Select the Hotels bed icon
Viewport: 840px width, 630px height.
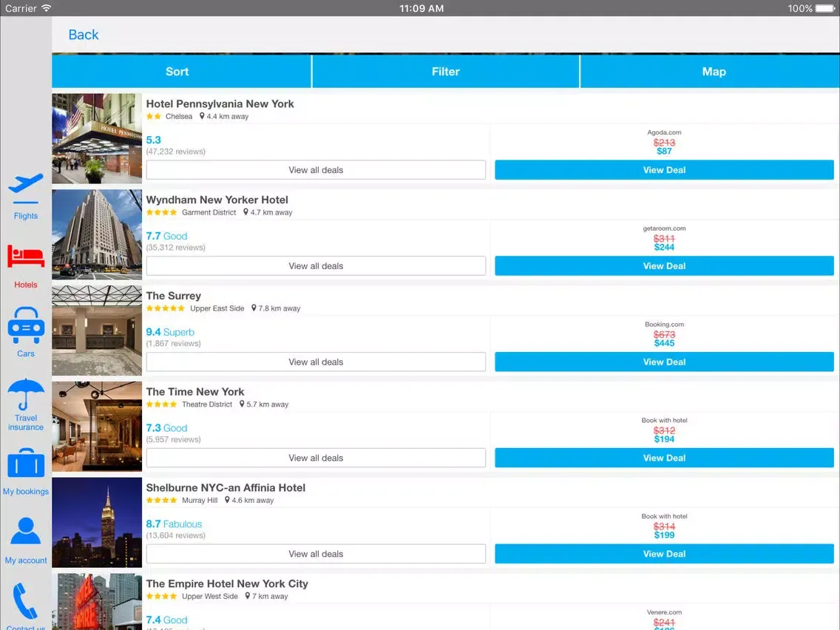[x=26, y=256]
